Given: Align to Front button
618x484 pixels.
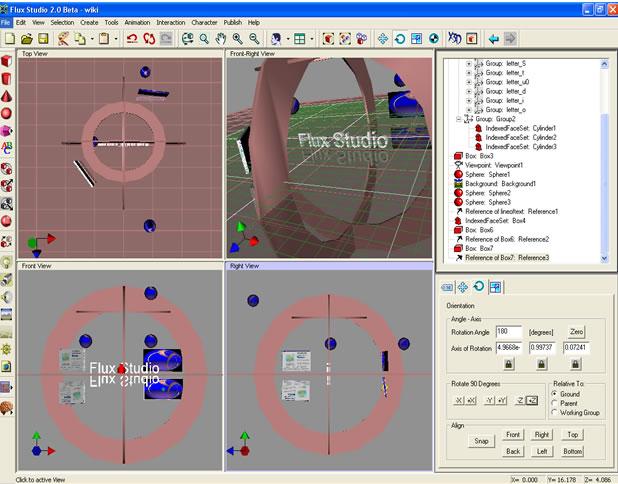Looking at the screenshot, I should point(513,435).
